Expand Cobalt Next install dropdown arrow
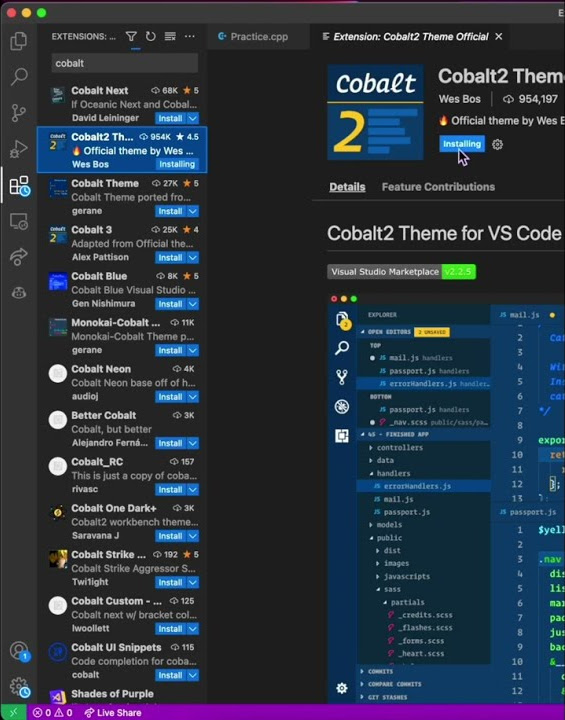Viewport: 565px width, 720px height. point(193,118)
